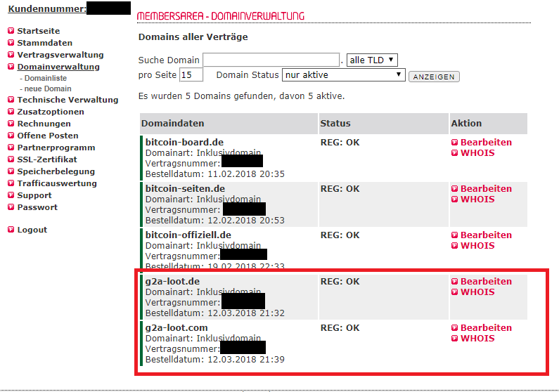The height and width of the screenshot is (392, 559).
Task: Click Bearbeiten for bitcoin-offiziell.de
Action: click(486, 235)
